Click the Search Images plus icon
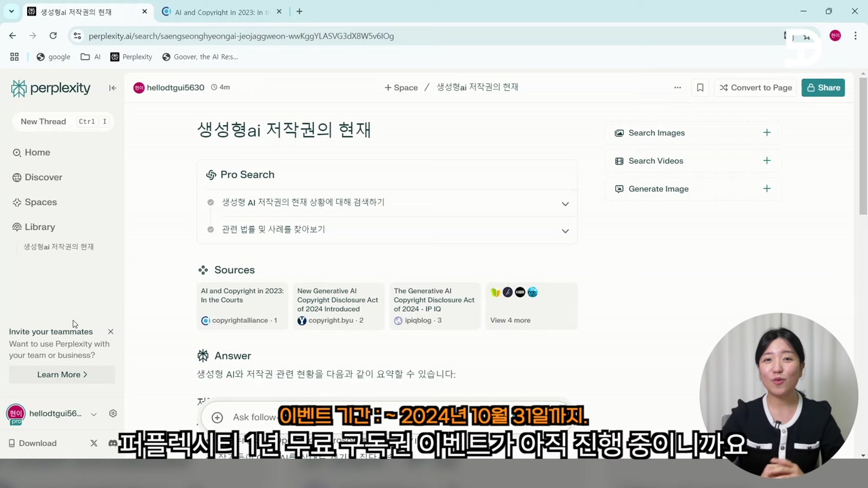The width and height of the screenshot is (868, 488). click(767, 133)
